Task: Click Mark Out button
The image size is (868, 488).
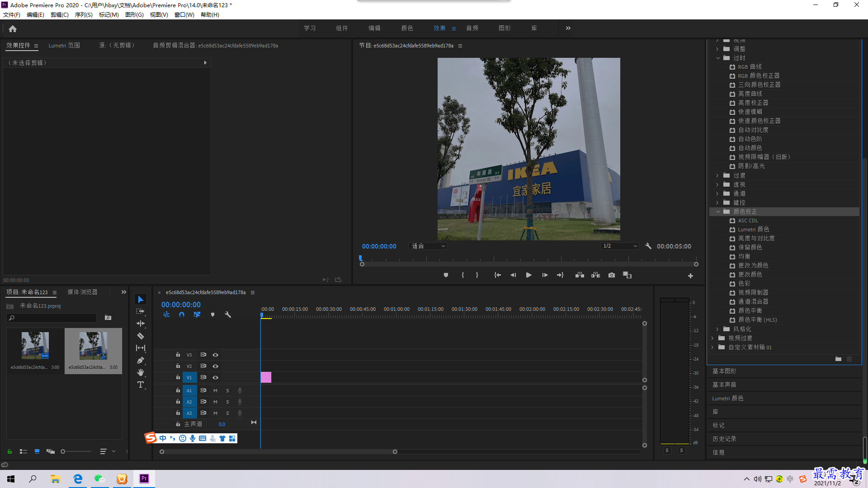Action: 477,275
